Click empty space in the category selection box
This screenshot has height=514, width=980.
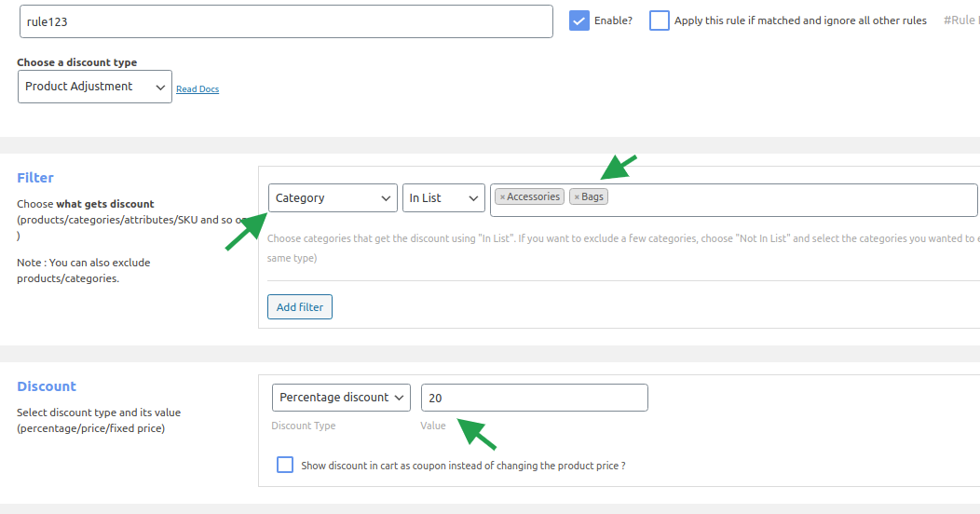(792, 199)
